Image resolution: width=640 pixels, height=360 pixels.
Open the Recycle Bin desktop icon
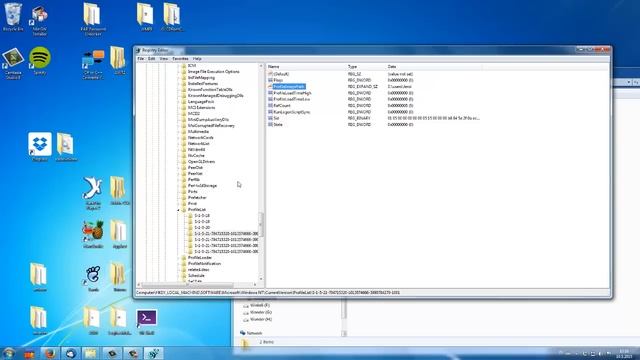13,17
